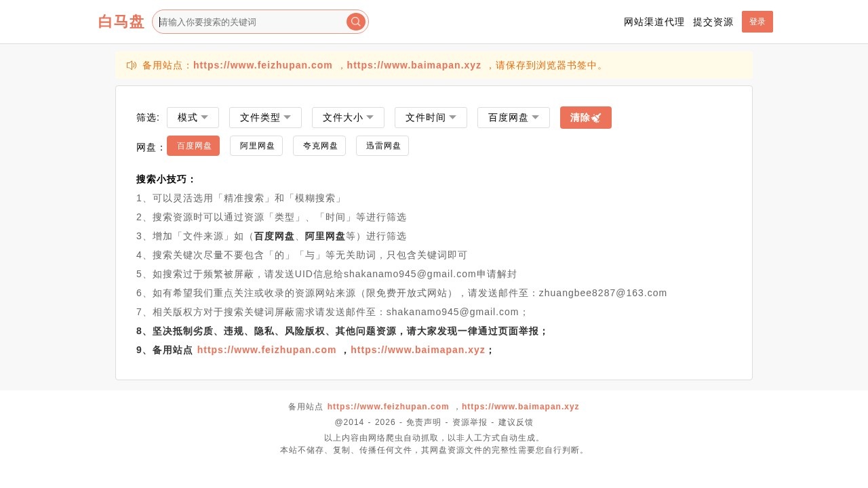Click the 清除 clear filters button
The image size is (868, 488).
pos(585,117)
